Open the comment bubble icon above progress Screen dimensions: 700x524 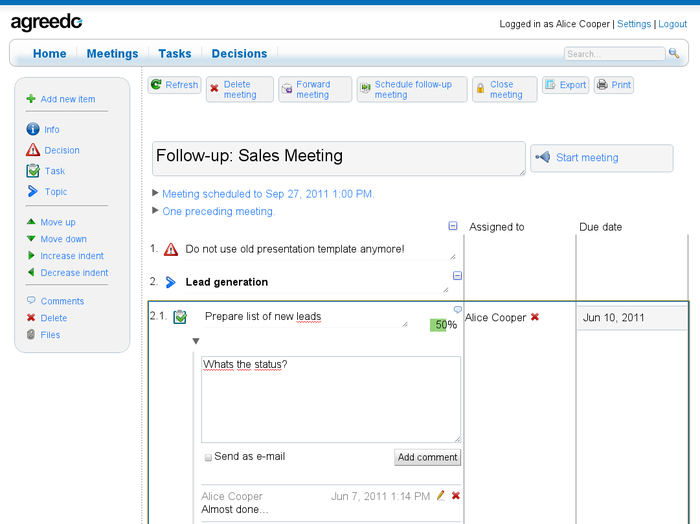(x=458, y=309)
